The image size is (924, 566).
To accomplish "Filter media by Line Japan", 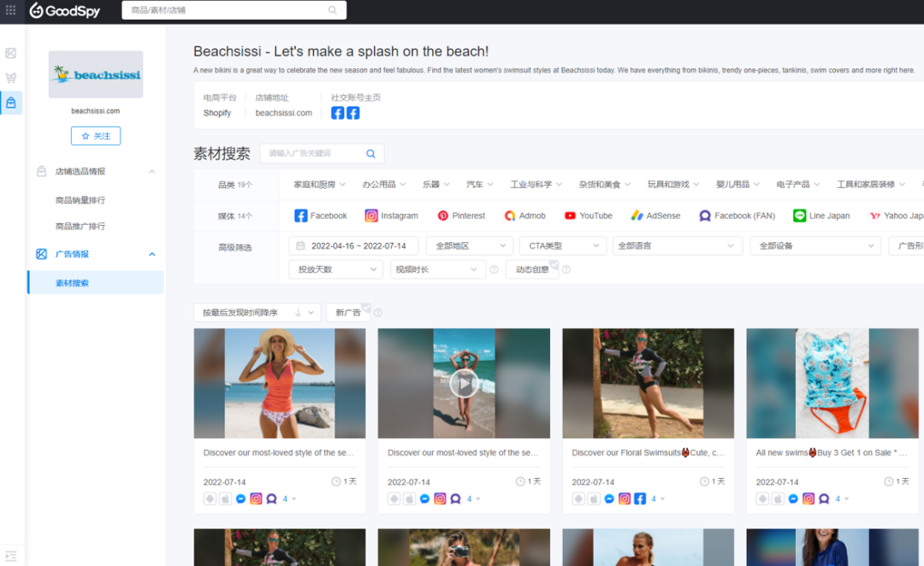I will 821,215.
